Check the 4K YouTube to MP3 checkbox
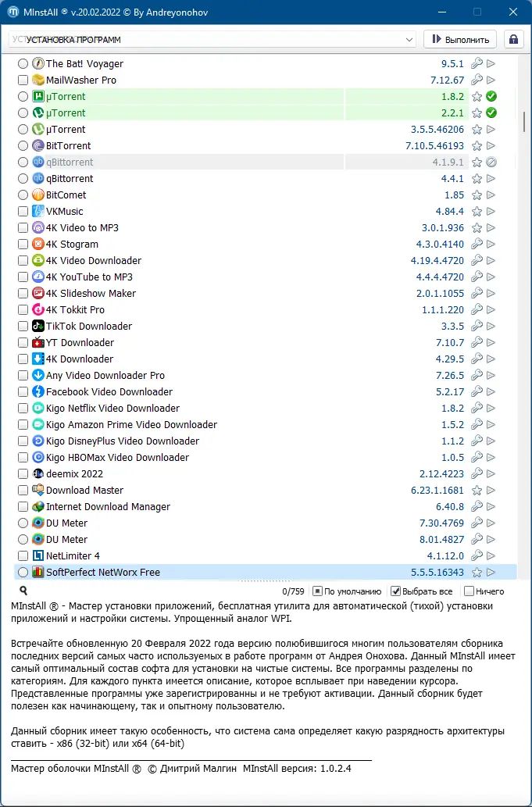The image size is (532, 807). [23, 277]
